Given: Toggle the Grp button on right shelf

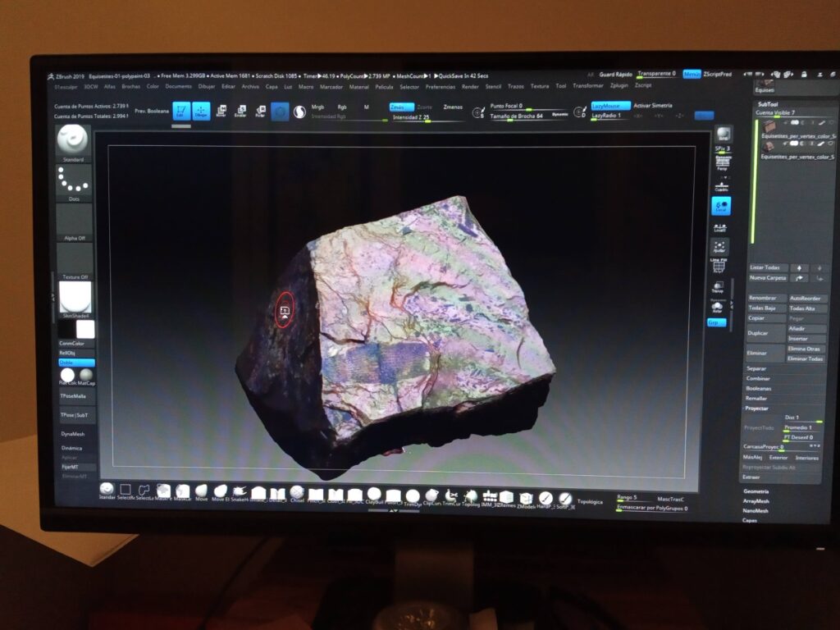Looking at the screenshot, I should point(715,322).
